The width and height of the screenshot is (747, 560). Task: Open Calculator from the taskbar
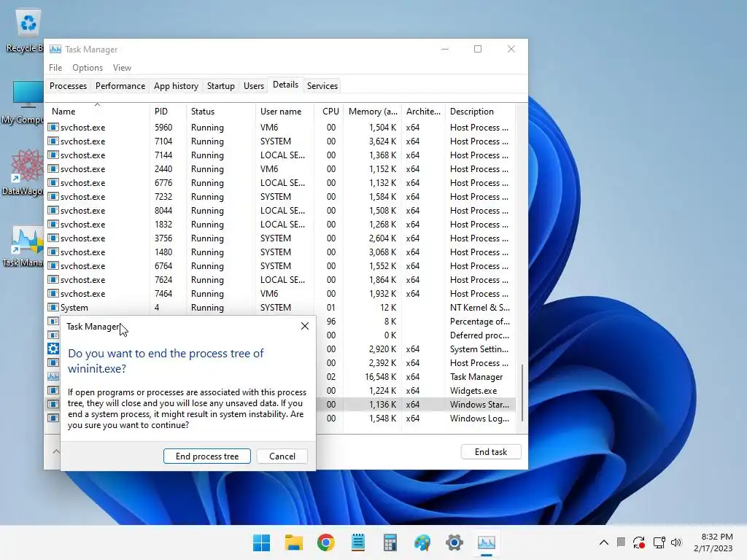[x=390, y=542]
